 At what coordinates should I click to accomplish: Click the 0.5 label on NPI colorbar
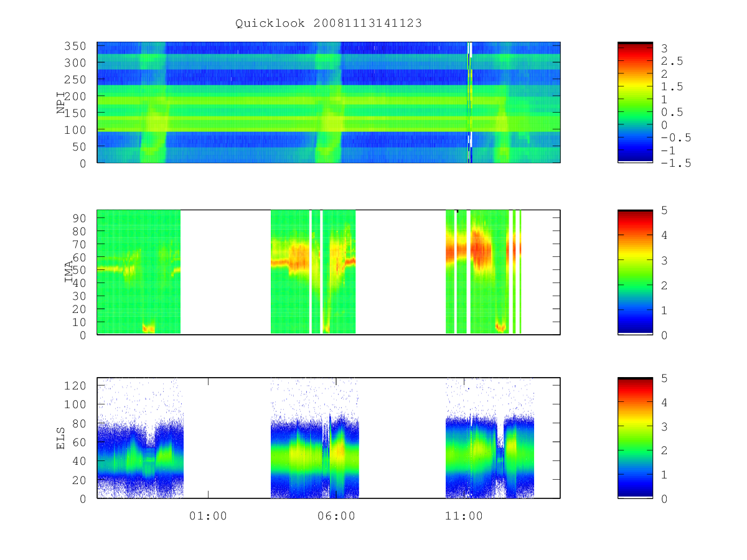click(672, 112)
